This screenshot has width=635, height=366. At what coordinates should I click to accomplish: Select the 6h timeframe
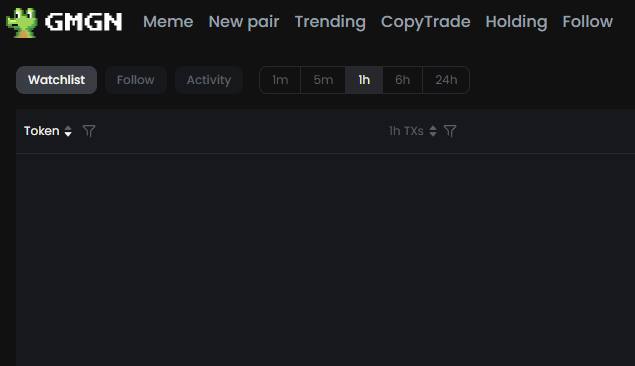(x=403, y=80)
